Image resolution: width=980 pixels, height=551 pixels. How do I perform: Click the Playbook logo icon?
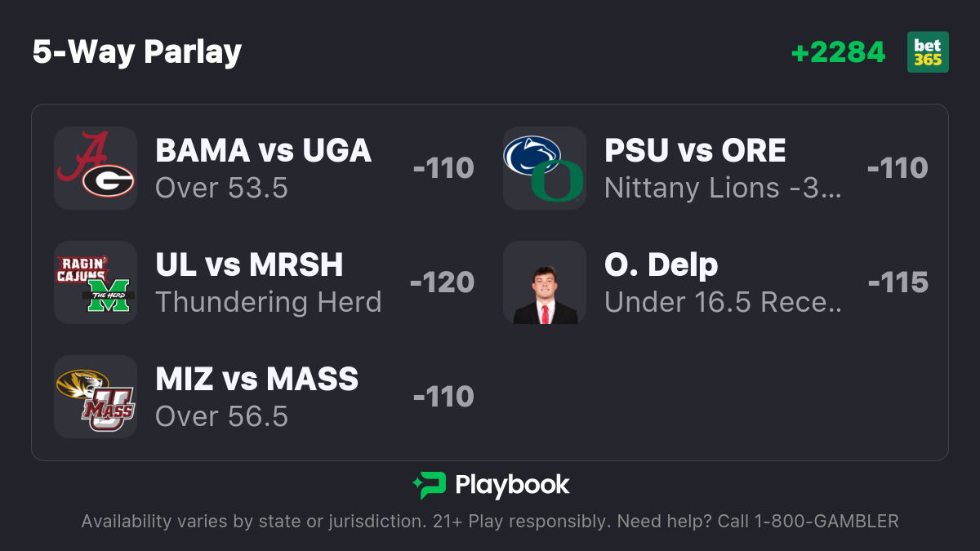[429, 486]
